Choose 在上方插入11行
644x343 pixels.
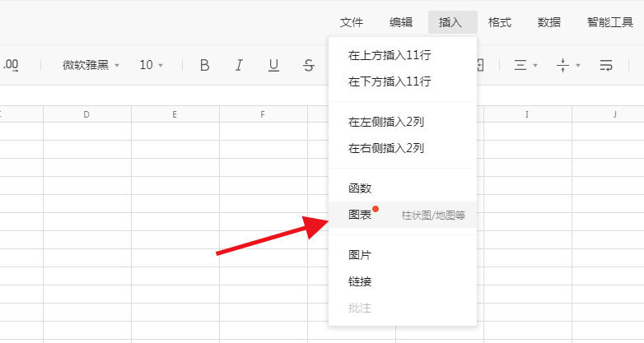point(403,55)
